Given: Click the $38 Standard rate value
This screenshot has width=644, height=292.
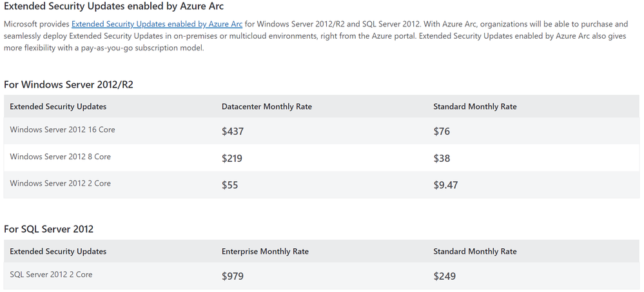Looking at the screenshot, I should coord(442,158).
